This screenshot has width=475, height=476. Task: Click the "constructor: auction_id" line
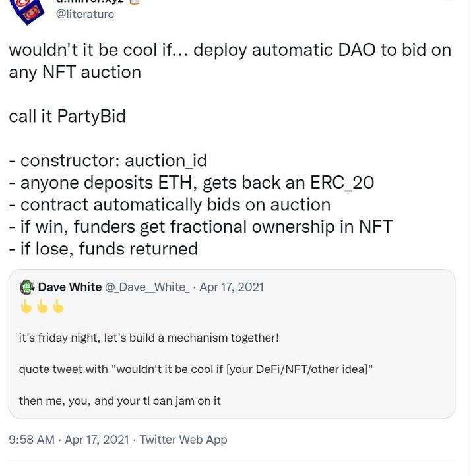pos(108,160)
